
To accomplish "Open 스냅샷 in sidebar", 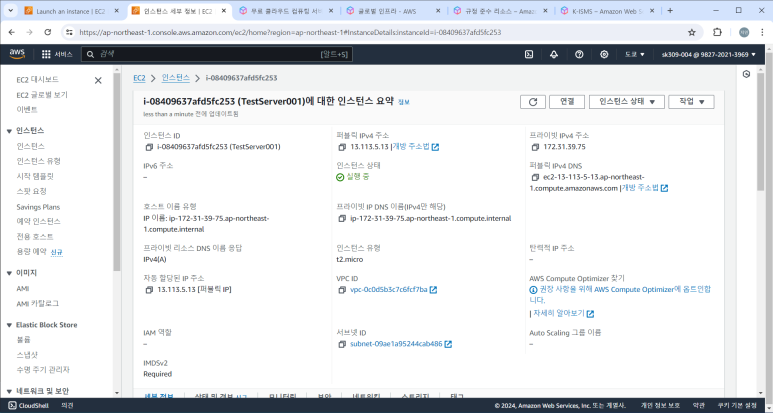I will coord(27,355).
